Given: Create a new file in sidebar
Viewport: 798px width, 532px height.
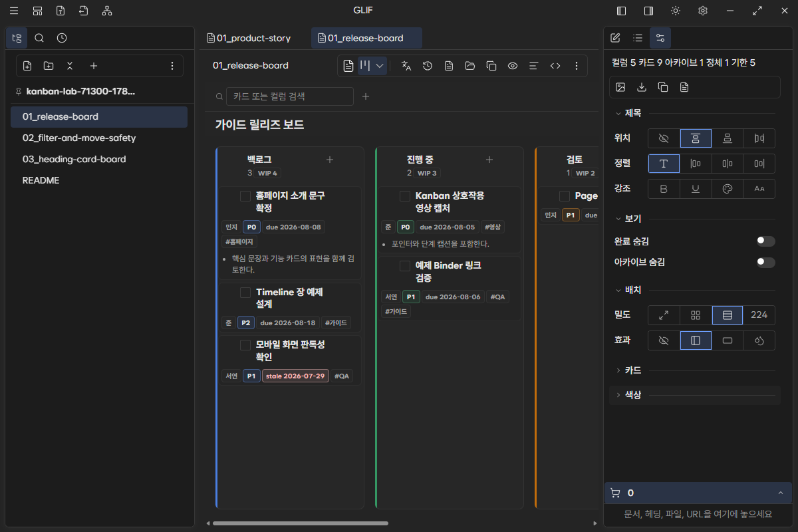Looking at the screenshot, I should (27, 66).
